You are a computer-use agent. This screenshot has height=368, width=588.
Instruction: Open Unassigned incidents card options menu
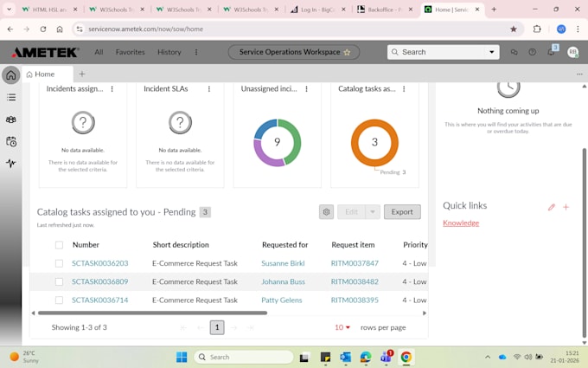click(306, 89)
